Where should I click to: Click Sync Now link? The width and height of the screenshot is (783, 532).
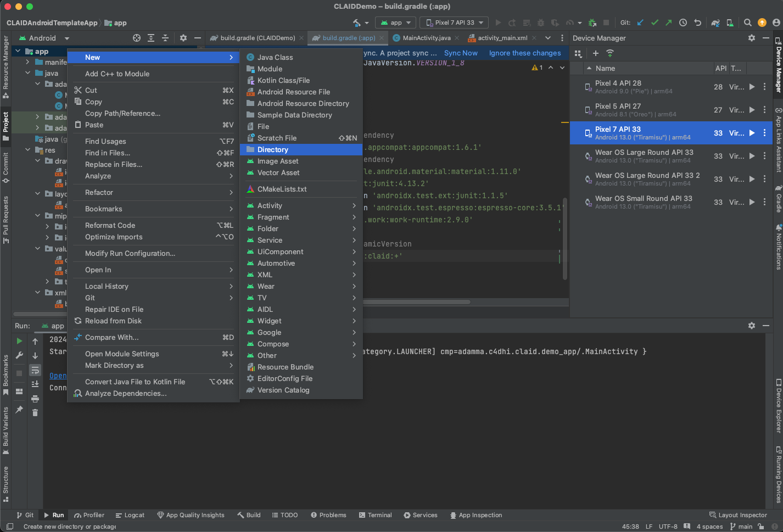pyautogui.click(x=461, y=53)
